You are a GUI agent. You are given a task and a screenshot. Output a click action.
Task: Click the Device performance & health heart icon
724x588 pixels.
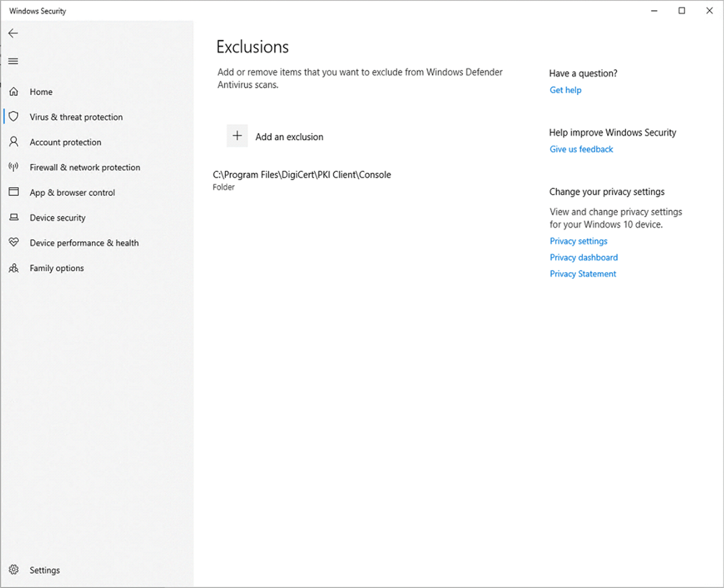[14, 242]
